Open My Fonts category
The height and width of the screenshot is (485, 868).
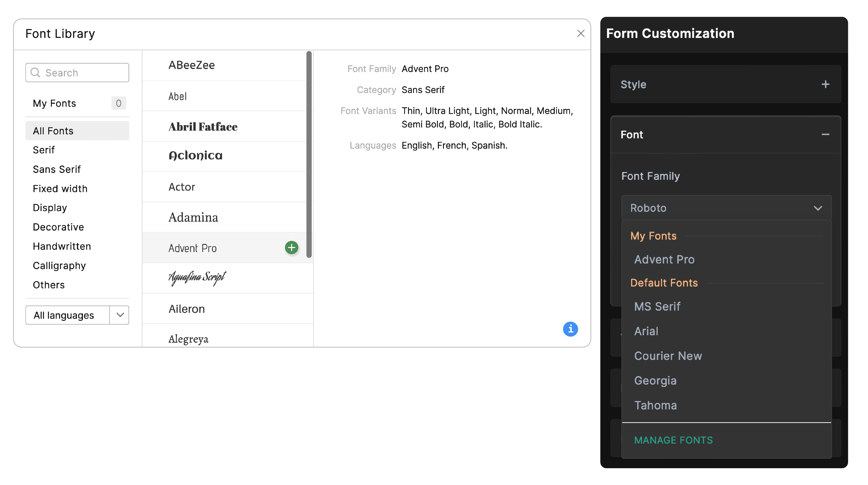coord(77,103)
